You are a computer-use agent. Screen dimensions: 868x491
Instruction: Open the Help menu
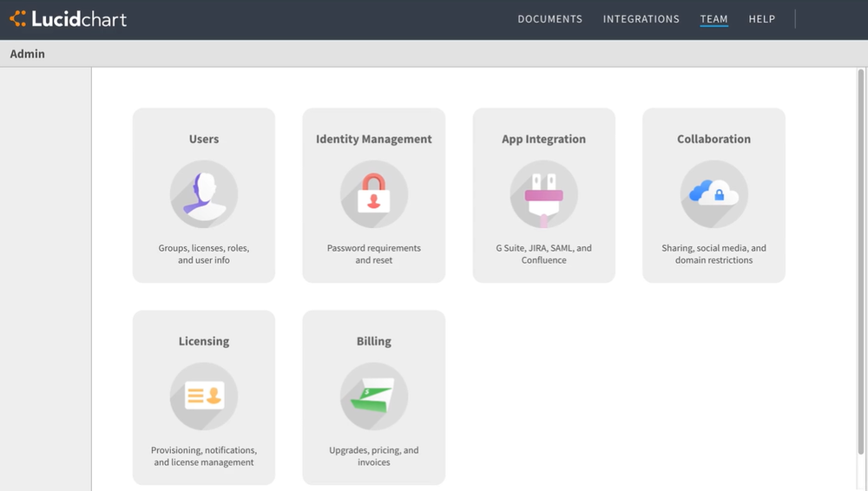(761, 19)
